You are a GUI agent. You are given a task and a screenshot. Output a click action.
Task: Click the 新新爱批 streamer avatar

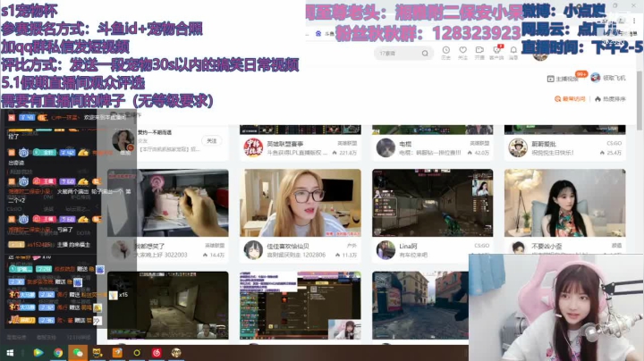click(x=518, y=147)
